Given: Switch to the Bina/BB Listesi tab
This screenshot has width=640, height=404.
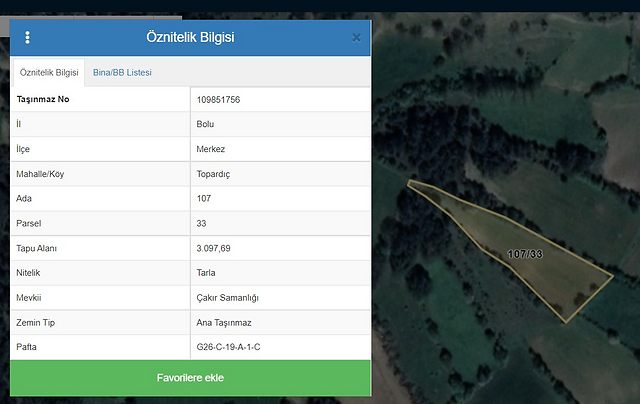Looking at the screenshot, I should click(121, 73).
